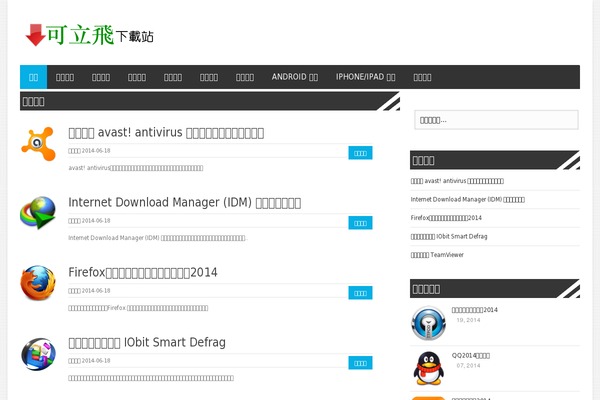Focus the sidebar search input field
Screen dimensions: 600x400
[x=496, y=120]
